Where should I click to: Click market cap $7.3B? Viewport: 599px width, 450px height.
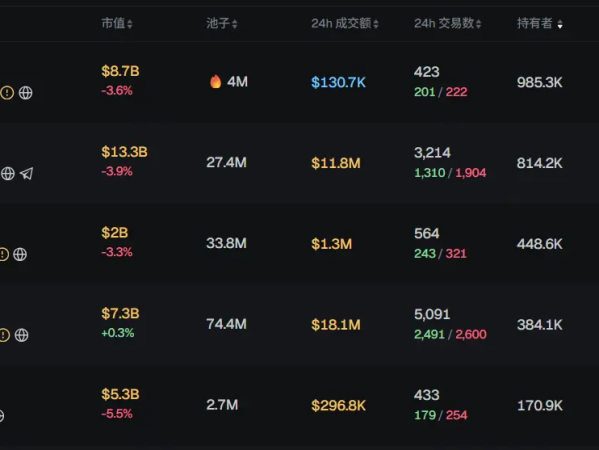(x=120, y=314)
